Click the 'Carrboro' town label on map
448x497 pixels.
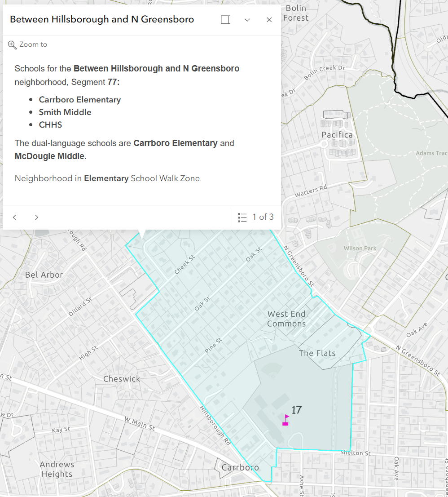240,467
